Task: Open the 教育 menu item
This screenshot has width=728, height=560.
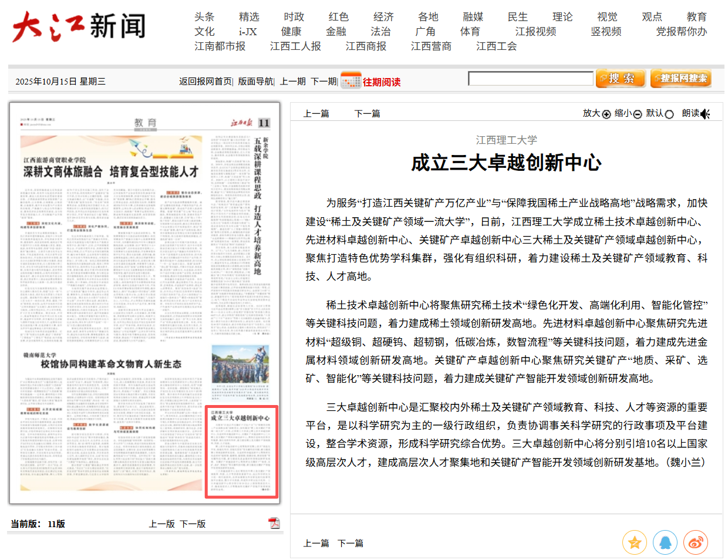Action: (696, 17)
